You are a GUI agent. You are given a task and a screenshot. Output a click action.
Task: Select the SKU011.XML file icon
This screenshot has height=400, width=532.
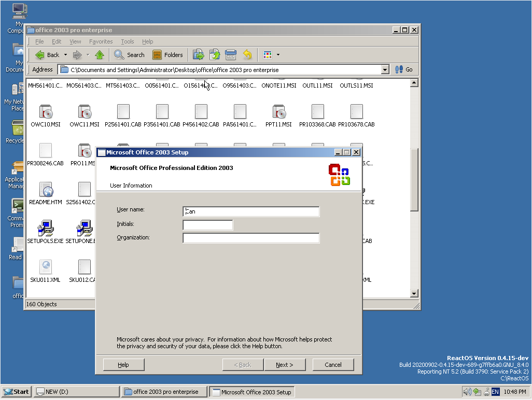tap(46, 267)
